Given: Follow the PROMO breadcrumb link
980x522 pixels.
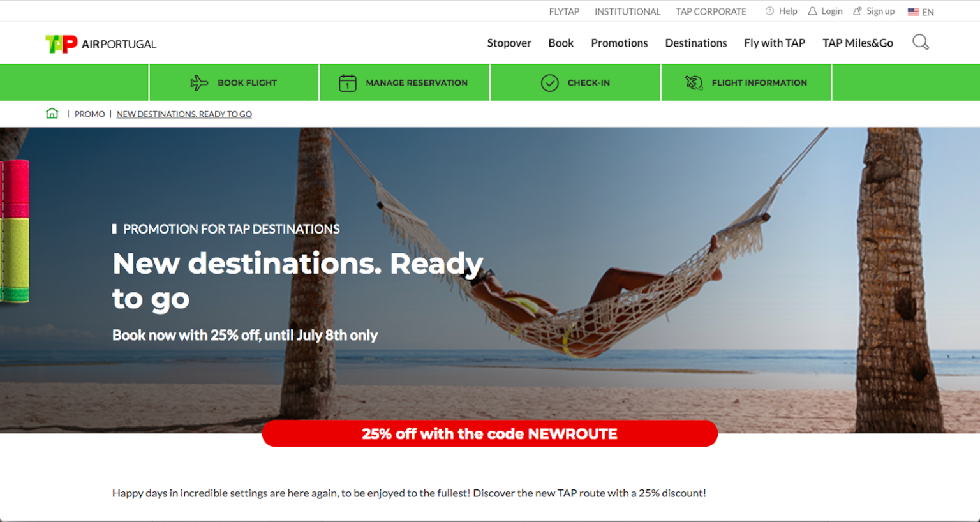Looking at the screenshot, I should pos(89,114).
